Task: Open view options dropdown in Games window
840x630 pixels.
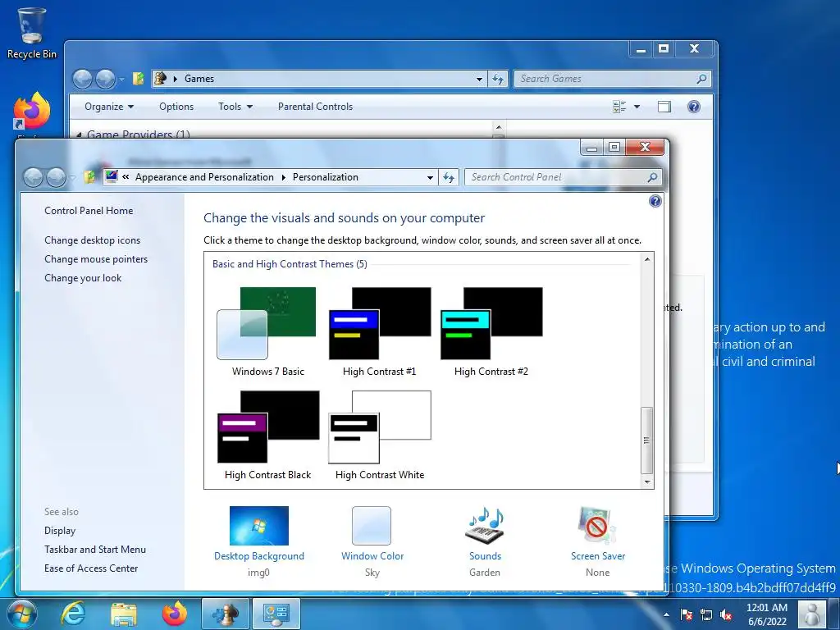Action: (637, 107)
